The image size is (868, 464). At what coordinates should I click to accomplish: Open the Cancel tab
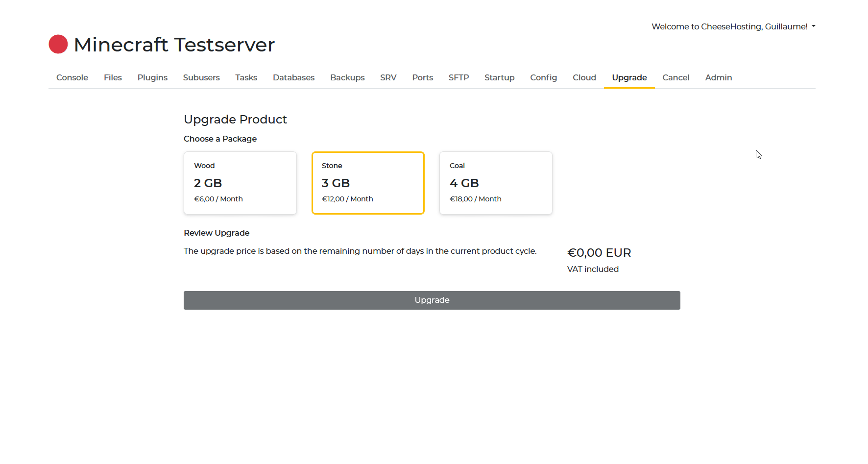pyautogui.click(x=675, y=77)
